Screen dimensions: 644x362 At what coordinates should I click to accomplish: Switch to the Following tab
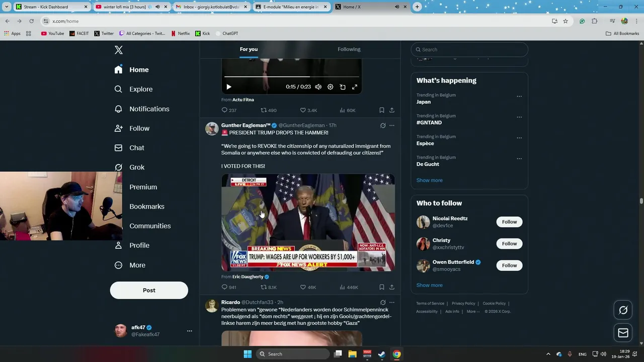(349, 49)
